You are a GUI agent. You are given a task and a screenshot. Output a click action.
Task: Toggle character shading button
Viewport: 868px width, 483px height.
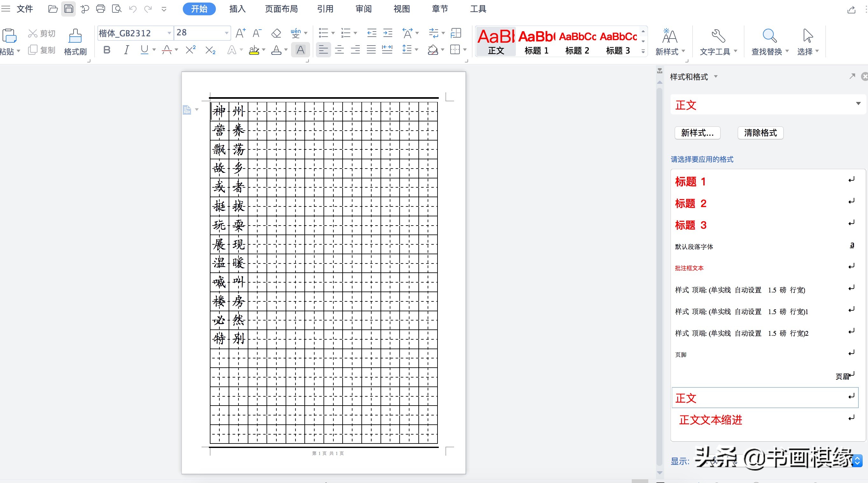coord(300,50)
